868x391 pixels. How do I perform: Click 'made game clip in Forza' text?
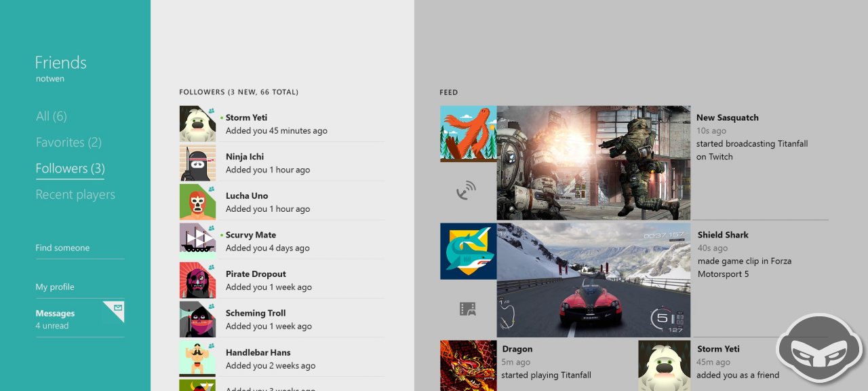[745, 267]
